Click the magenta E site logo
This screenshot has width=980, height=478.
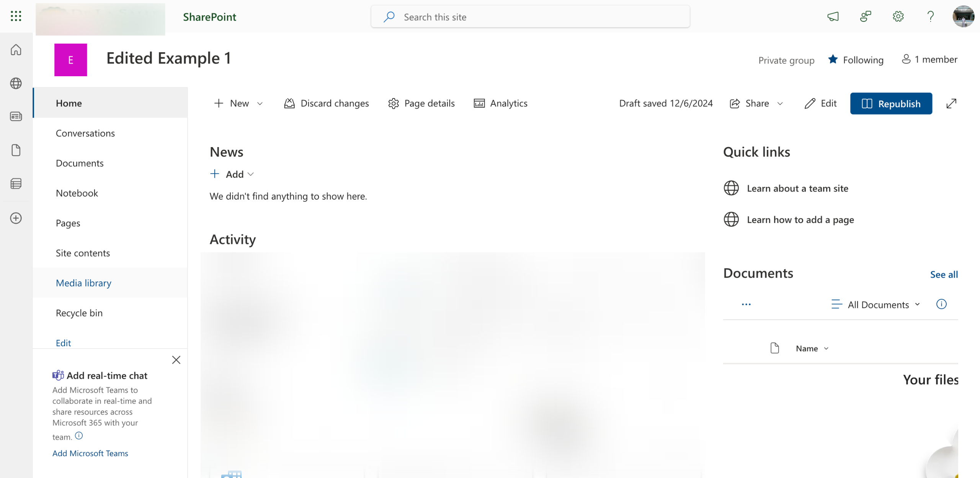pos(70,60)
